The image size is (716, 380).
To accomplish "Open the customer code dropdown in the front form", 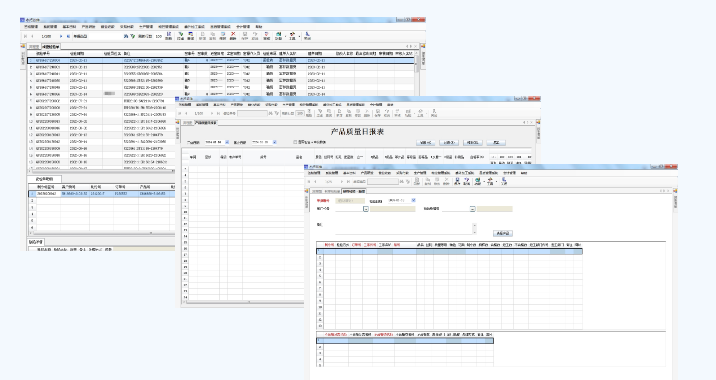I will pyautogui.click(x=366, y=209).
